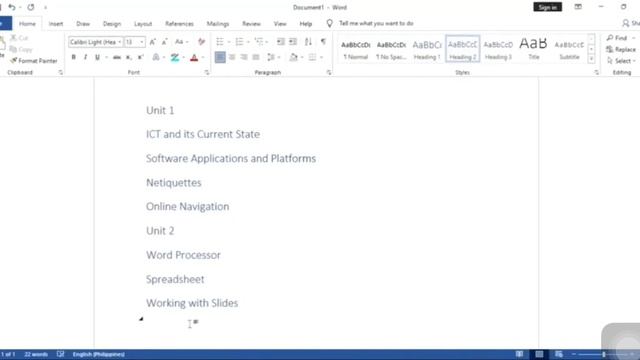Open the Customize Quick Access Toolbar dropdown
This screenshot has height=360, width=640.
coord(45,7)
